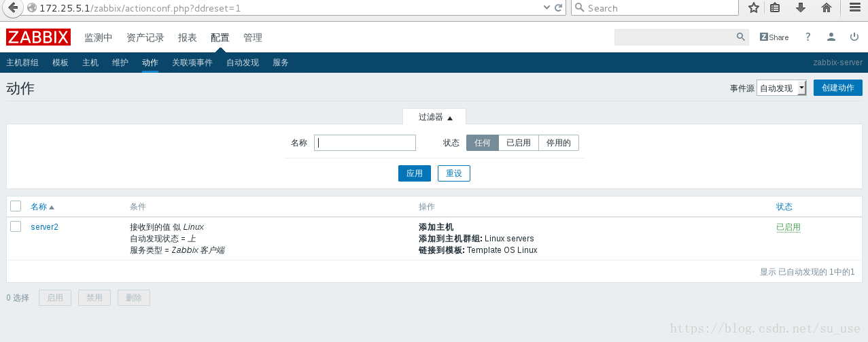
Task: Switch to 模板 submenu tab
Action: pos(60,63)
